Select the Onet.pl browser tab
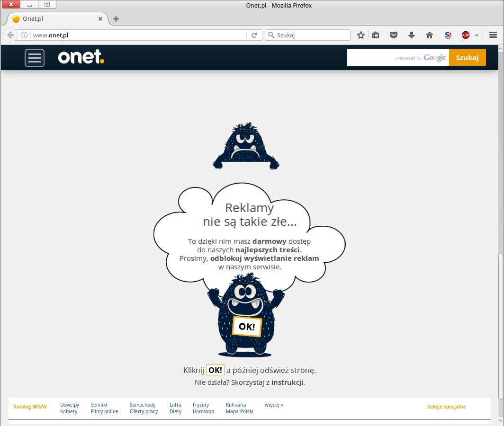 click(57, 19)
